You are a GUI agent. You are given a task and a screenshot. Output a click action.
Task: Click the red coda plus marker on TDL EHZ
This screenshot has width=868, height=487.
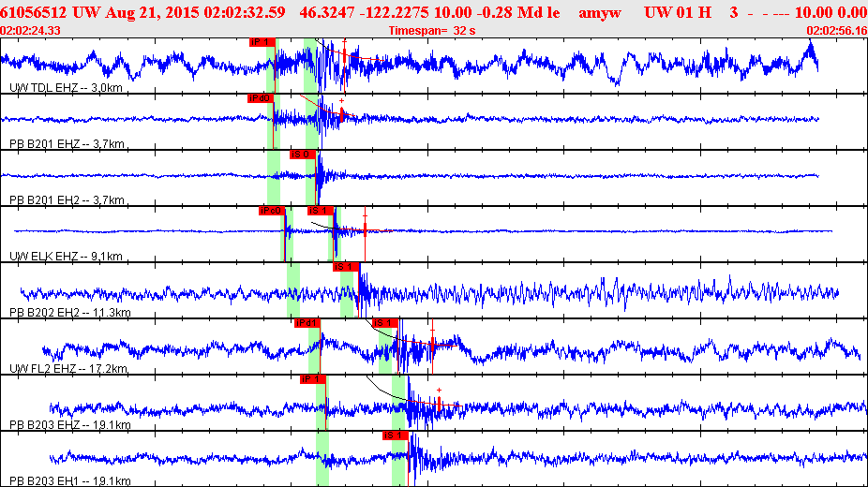tap(344, 41)
